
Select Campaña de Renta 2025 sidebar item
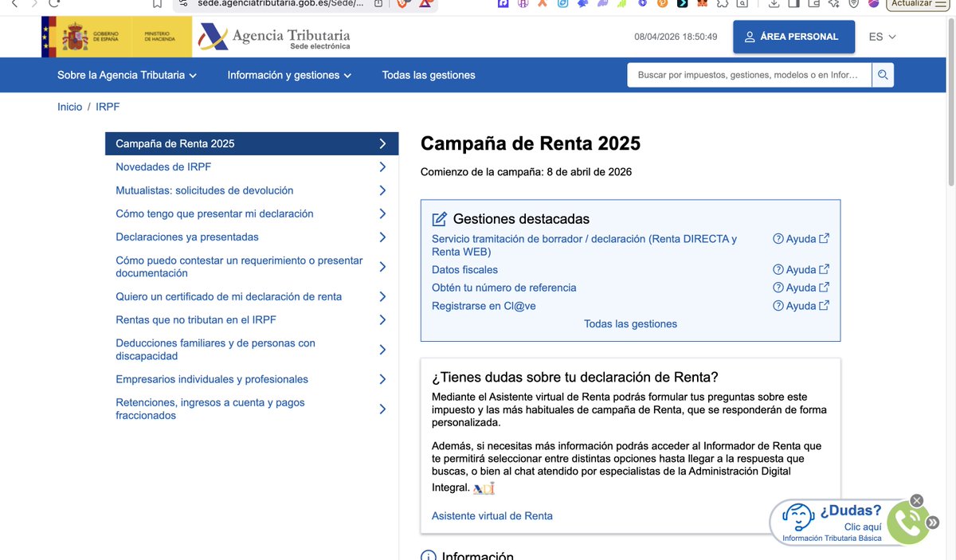[x=252, y=143]
